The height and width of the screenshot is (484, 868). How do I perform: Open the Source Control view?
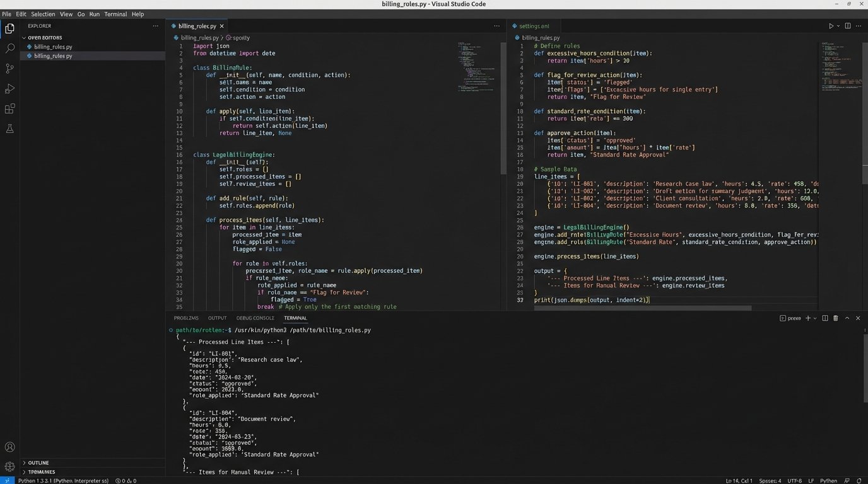coord(9,68)
